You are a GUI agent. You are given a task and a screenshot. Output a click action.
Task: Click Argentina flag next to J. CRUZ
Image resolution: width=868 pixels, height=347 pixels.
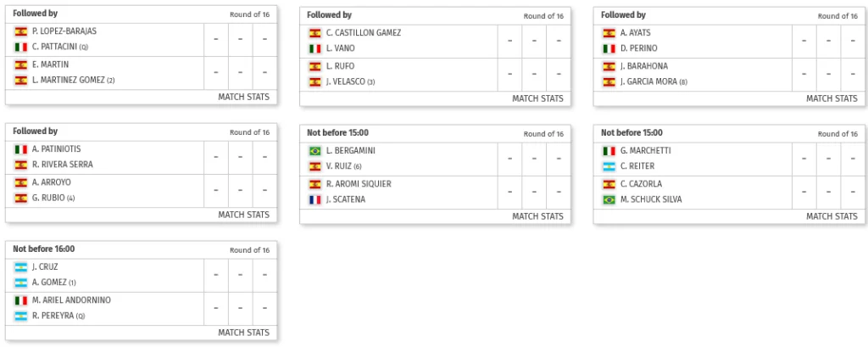point(21,267)
